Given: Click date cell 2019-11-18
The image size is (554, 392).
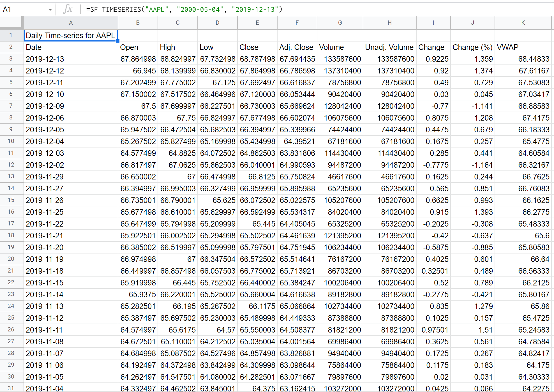Looking at the screenshot, I should tap(71, 271).
